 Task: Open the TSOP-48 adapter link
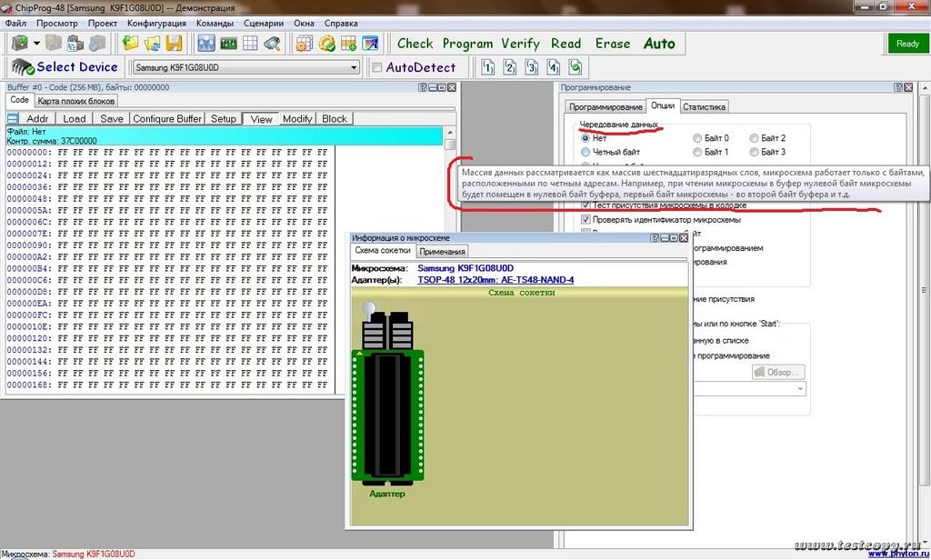pyautogui.click(x=496, y=280)
